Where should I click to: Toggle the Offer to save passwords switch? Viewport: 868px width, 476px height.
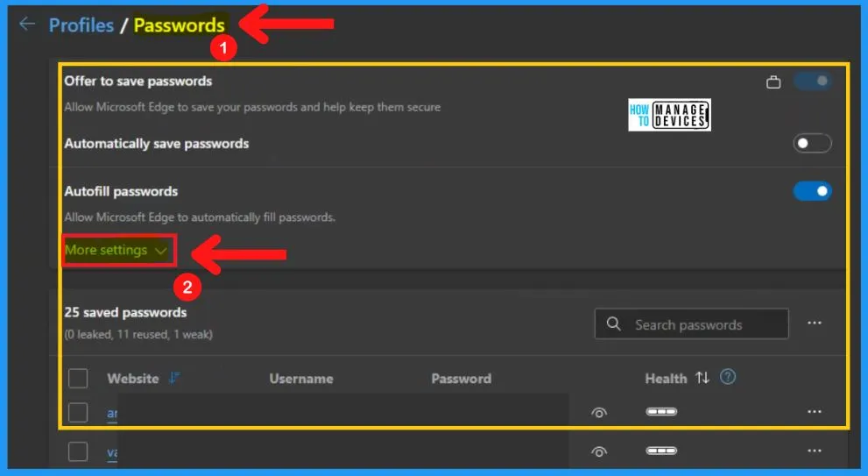813,81
